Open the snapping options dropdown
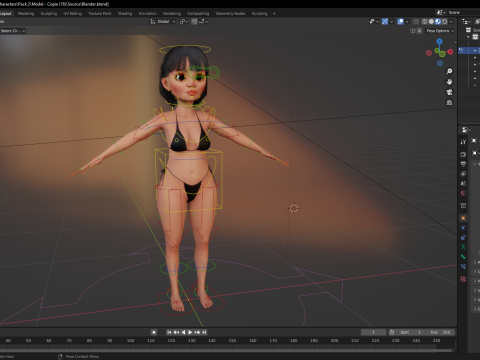Screen dimensions: 480x360 point(204,21)
